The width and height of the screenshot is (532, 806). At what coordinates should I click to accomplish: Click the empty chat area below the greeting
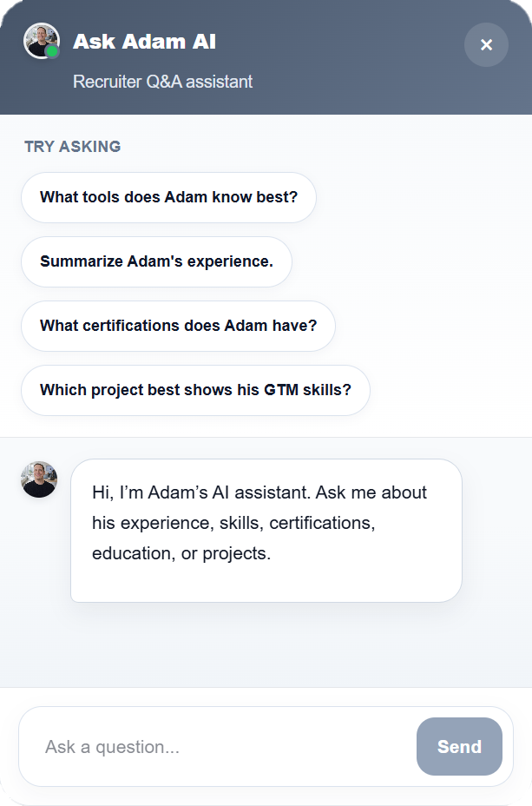click(266, 645)
